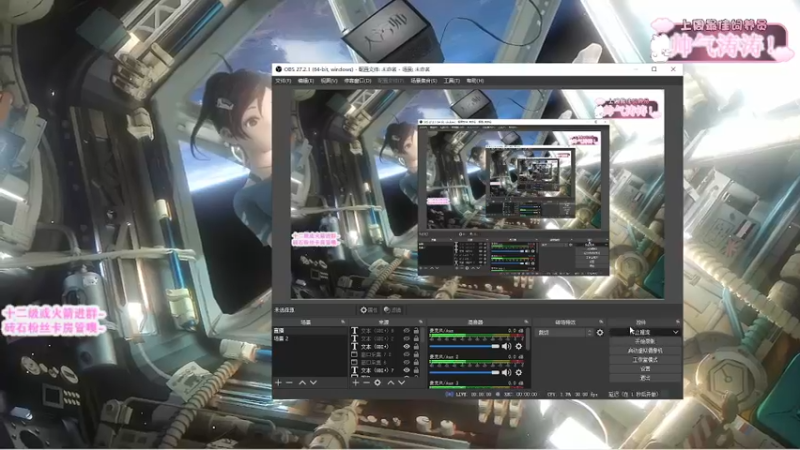Move scene up with arrow

point(302,382)
